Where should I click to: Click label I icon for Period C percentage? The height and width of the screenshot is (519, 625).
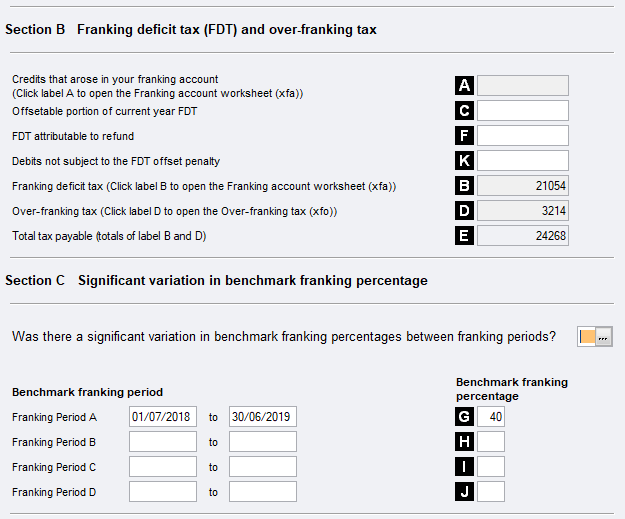click(464, 467)
